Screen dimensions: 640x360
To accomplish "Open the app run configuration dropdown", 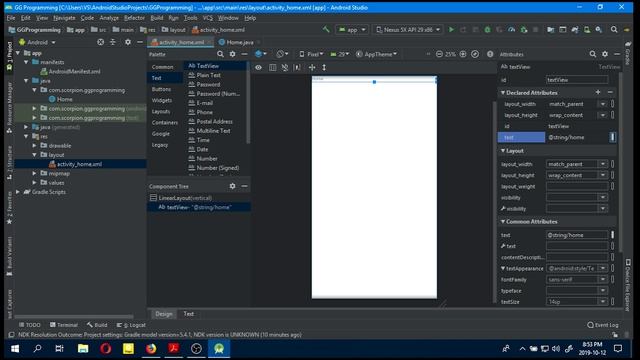I will coord(352,29).
